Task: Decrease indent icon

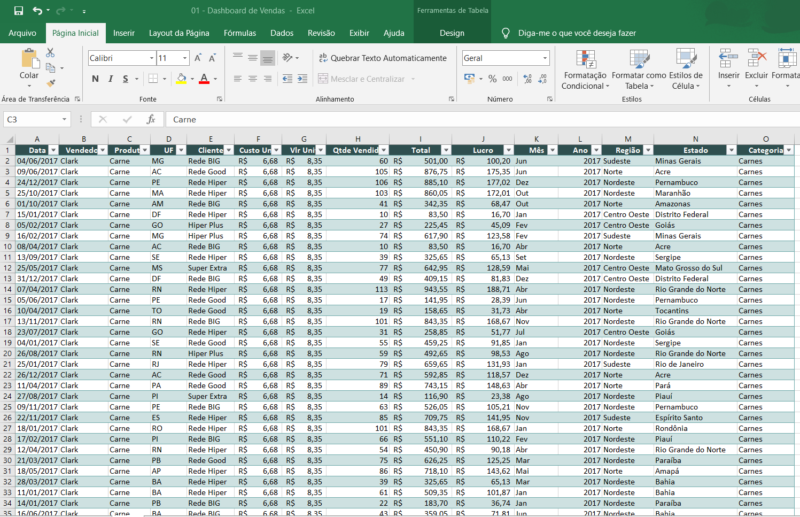Action: pyautogui.click(x=287, y=79)
